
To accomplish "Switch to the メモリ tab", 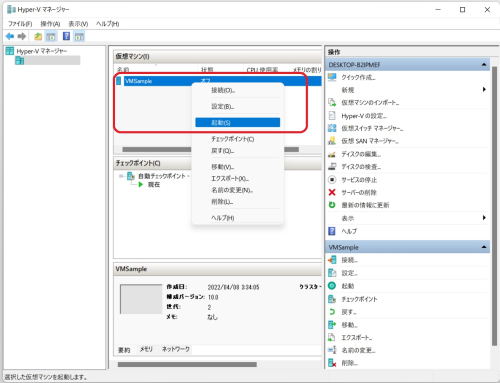I will pos(146,349).
